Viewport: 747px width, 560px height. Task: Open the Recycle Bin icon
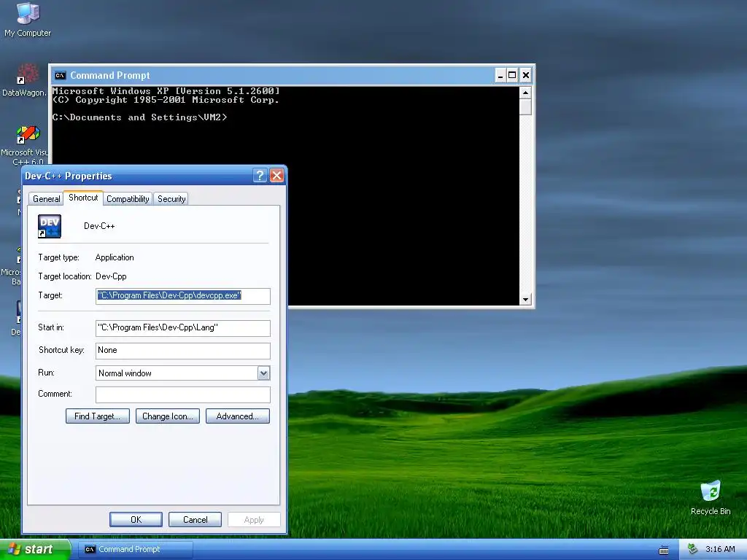click(x=711, y=497)
